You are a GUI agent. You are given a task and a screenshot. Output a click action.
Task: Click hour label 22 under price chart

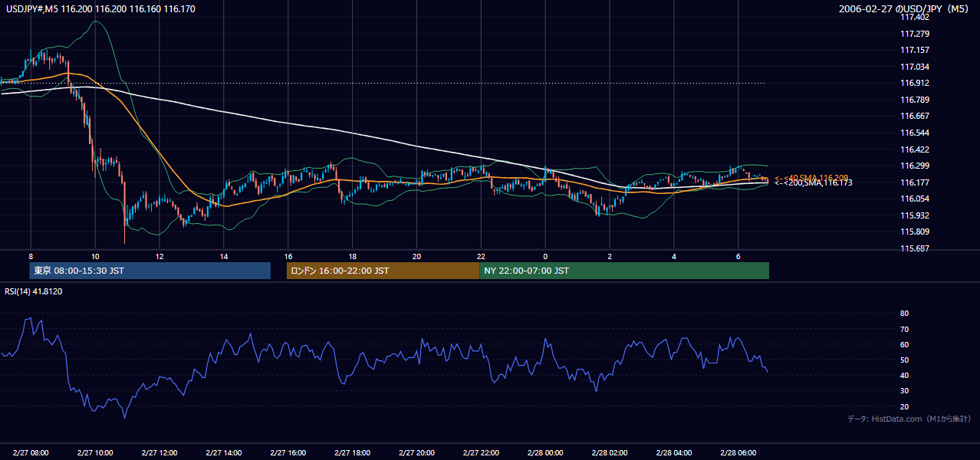pyautogui.click(x=481, y=255)
